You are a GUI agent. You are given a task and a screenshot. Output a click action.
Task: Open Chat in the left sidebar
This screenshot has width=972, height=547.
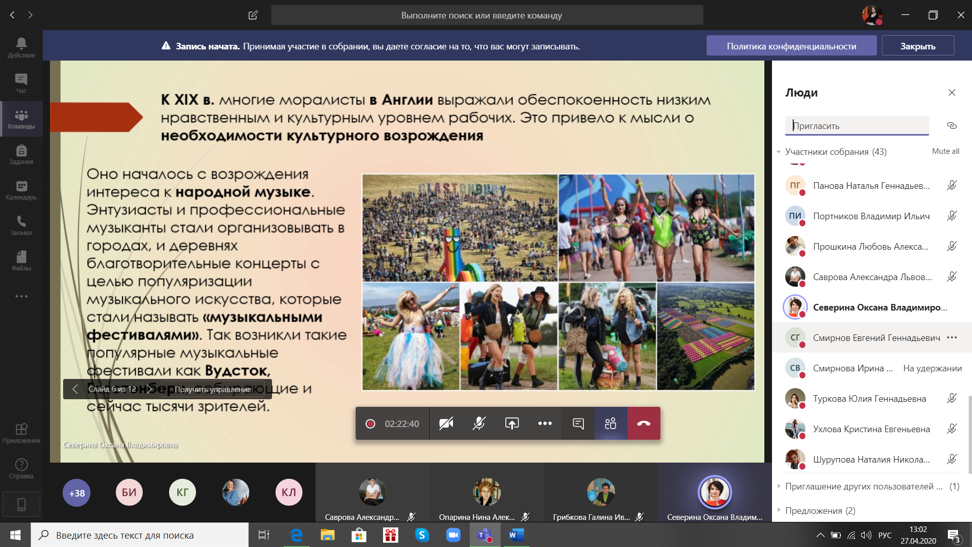point(21,83)
